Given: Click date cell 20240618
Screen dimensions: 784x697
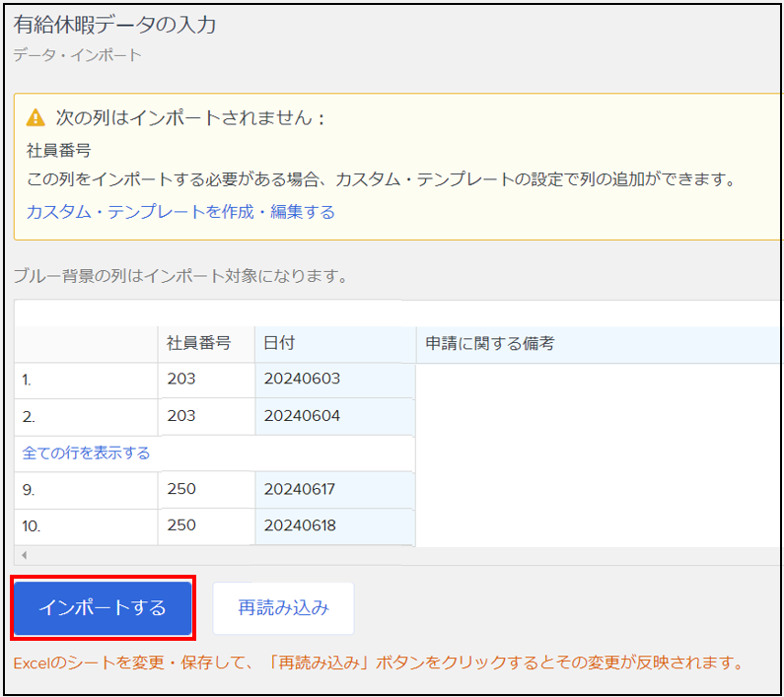Looking at the screenshot, I should pyautogui.click(x=335, y=526).
